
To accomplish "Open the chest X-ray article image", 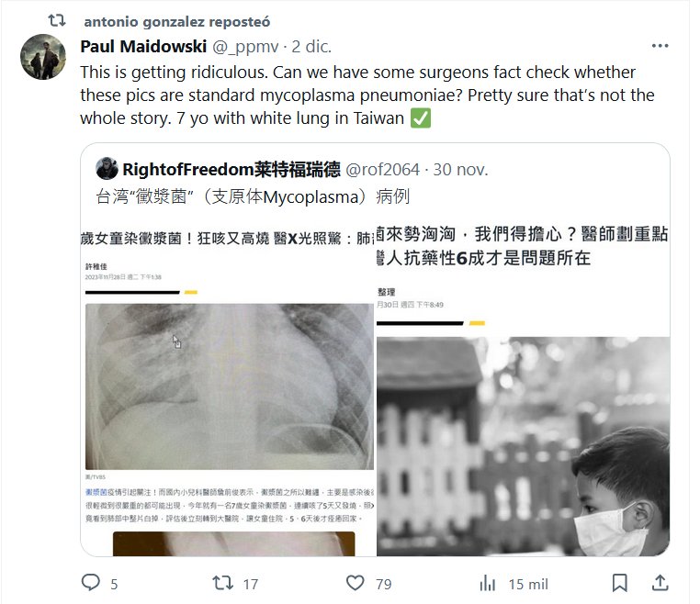I will tap(228, 386).
